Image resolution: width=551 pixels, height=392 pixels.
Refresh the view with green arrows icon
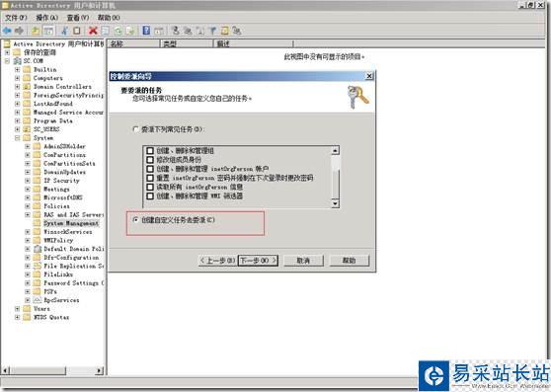[118, 31]
